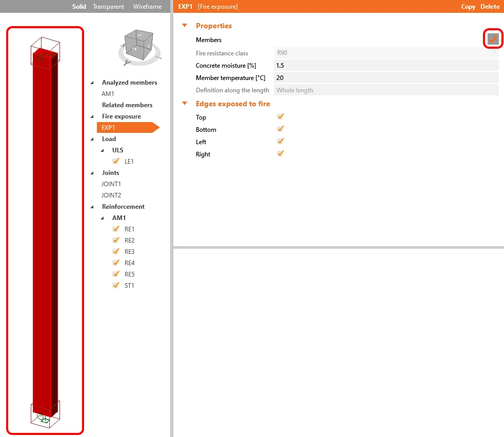Select AM1 under Analyzed members

pos(108,93)
